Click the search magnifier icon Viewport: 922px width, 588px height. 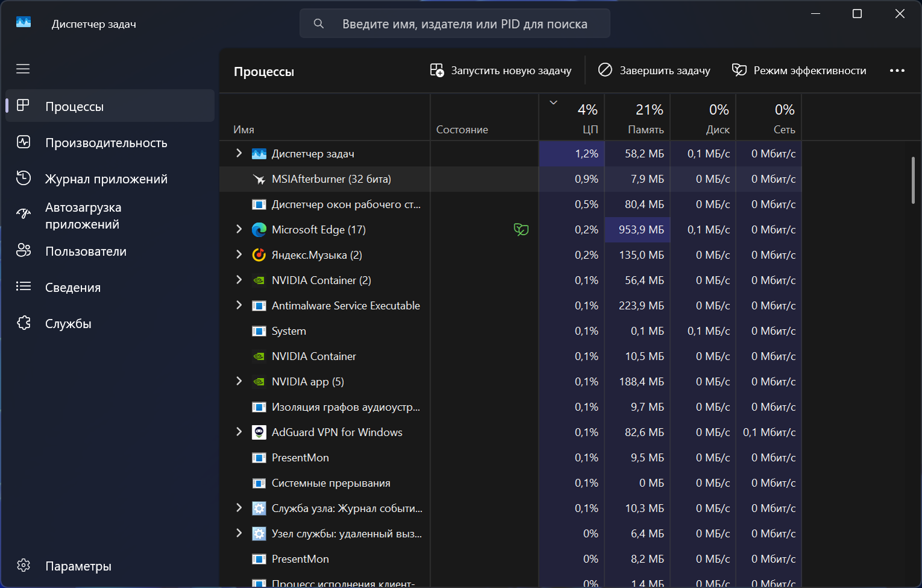click(318, 24)
